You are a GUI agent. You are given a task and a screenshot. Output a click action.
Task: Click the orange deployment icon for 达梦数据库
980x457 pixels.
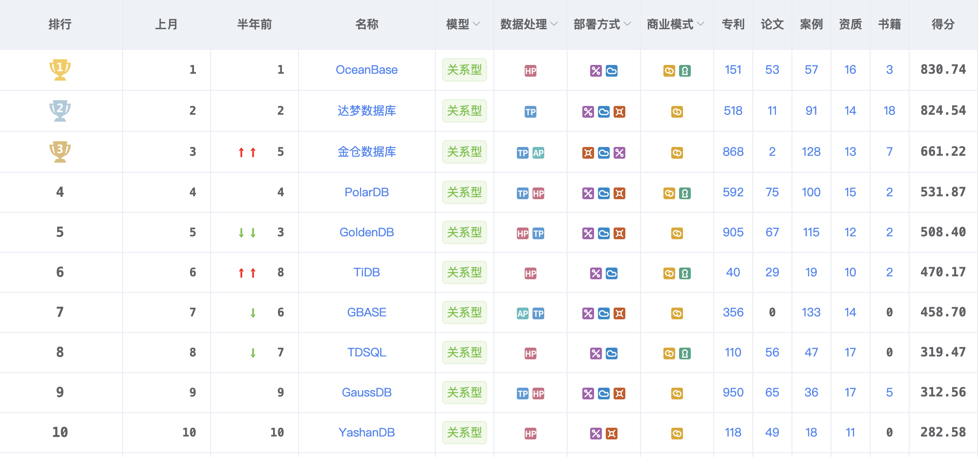619,112
